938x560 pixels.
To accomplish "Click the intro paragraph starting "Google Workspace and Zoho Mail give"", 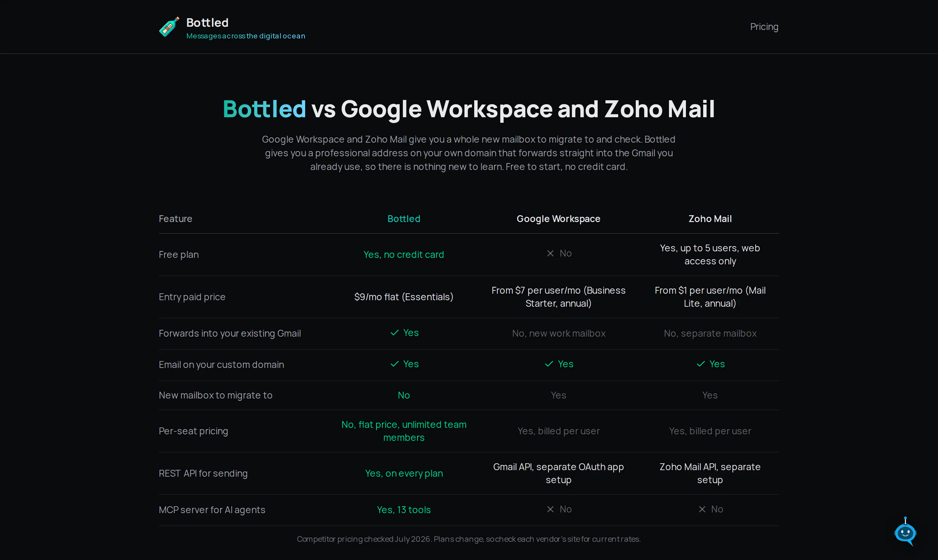I will [469, 153].
